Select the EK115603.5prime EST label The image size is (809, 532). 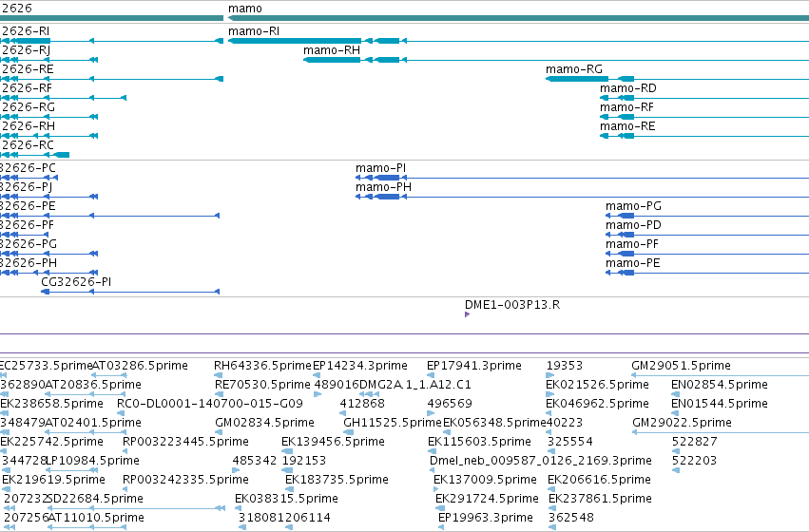pos(479,442)
